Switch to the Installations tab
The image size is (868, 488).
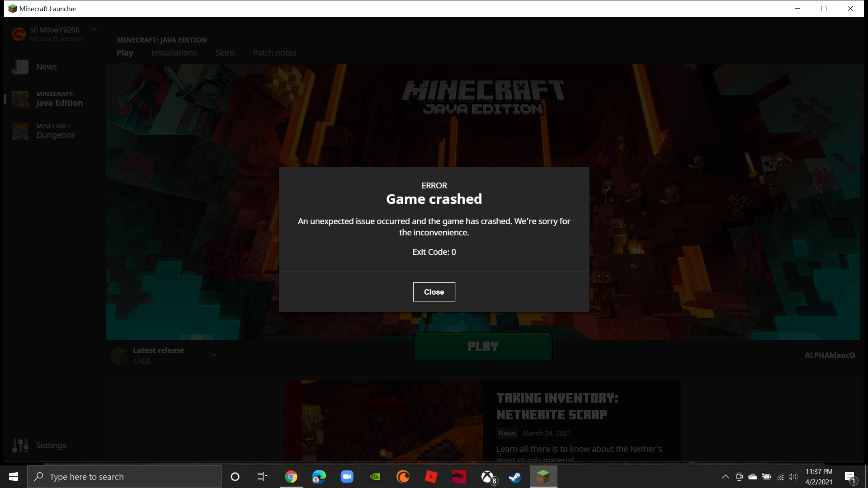pos(174,53)
